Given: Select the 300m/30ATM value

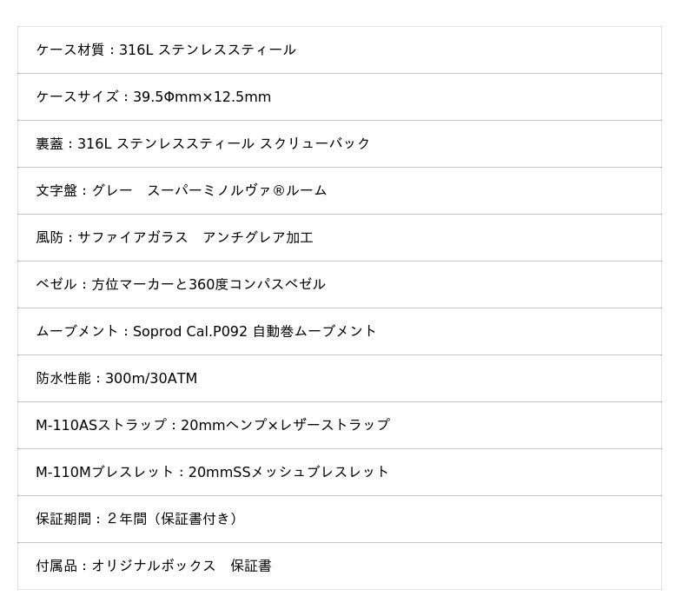Looking at the screenshot, I should 151,379.
